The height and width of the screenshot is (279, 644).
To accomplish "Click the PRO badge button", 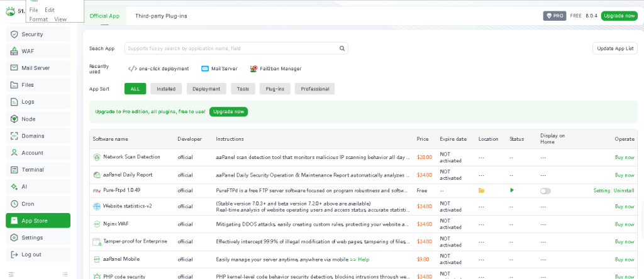I will (555, 16).
